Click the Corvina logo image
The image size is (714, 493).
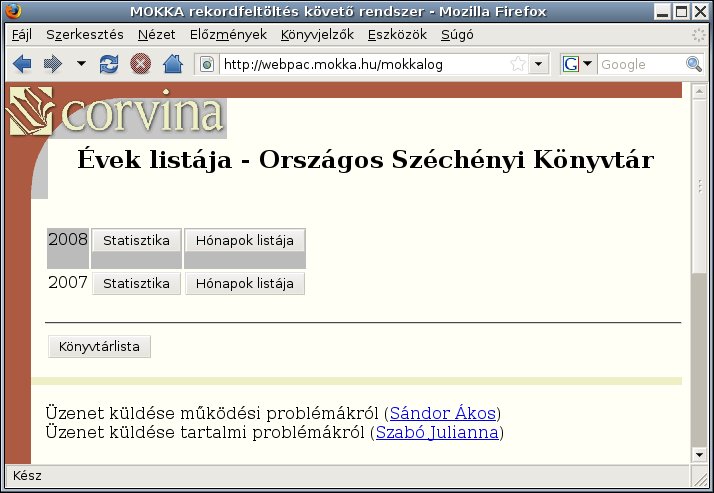point(115,112)
